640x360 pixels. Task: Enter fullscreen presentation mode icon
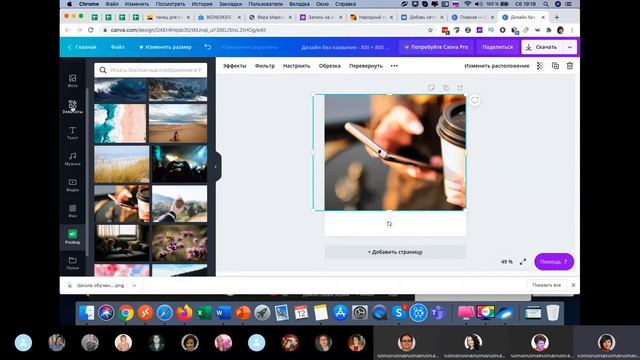tap(523, 262)
